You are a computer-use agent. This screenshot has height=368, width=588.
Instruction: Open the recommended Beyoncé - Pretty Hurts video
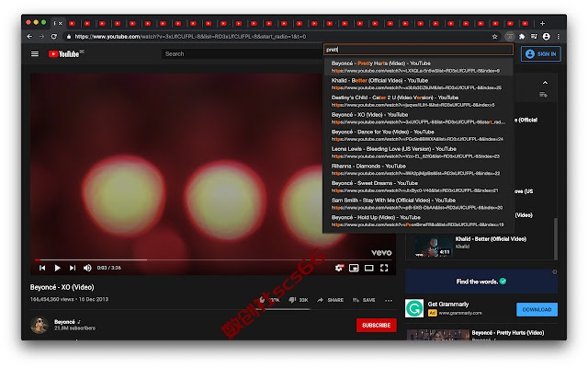(x=507, y=333)
